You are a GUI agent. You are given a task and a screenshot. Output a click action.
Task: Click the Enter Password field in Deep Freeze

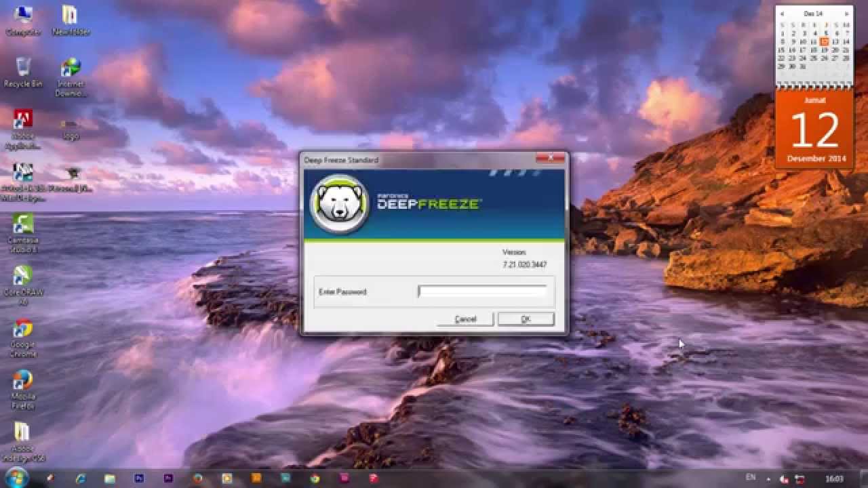(482, 292)
